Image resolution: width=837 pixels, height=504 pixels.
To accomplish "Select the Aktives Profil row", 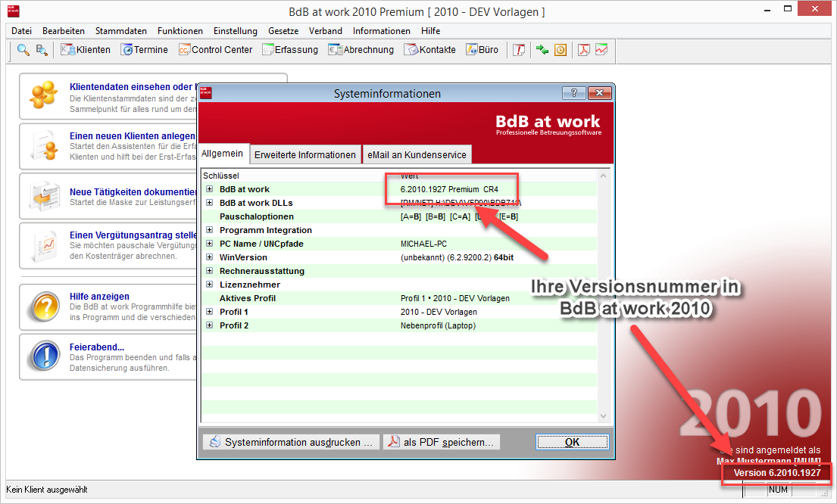I will click(x=398, y=298).
